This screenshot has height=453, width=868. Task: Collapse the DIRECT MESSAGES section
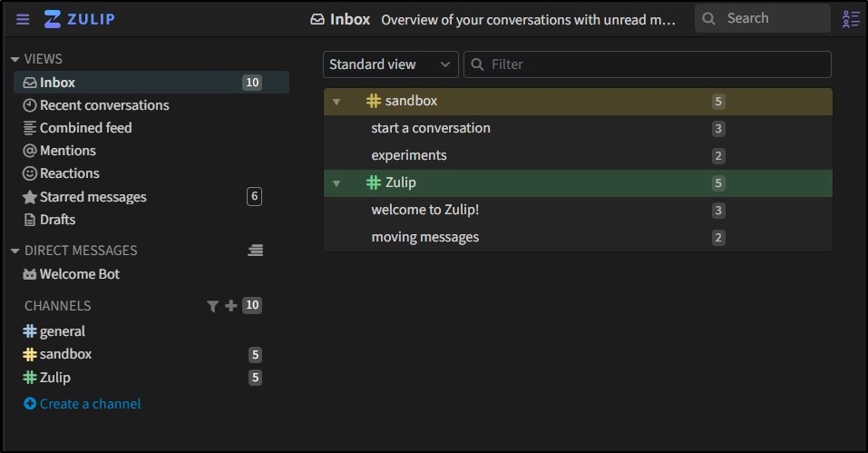(x=15, y=251)
